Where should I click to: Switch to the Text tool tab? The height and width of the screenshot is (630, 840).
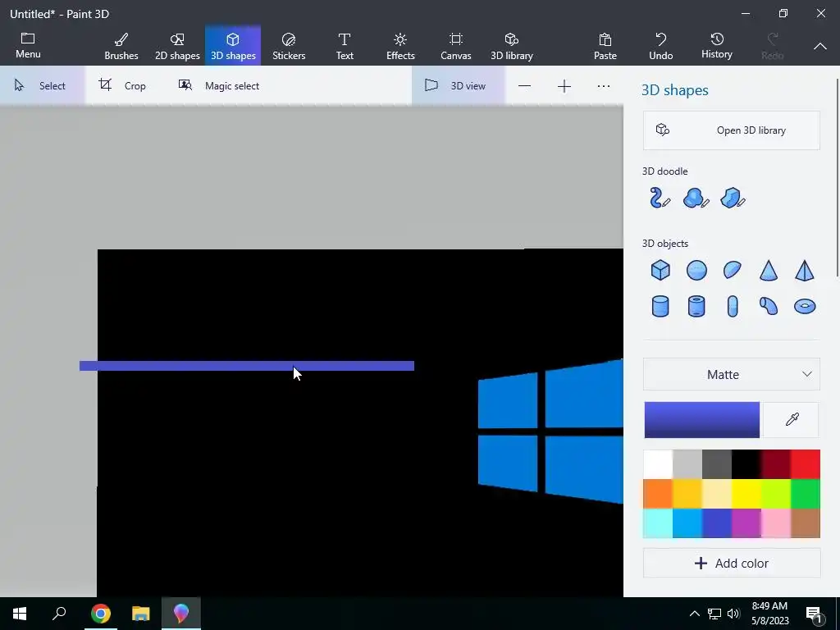[x=345, y=46]
